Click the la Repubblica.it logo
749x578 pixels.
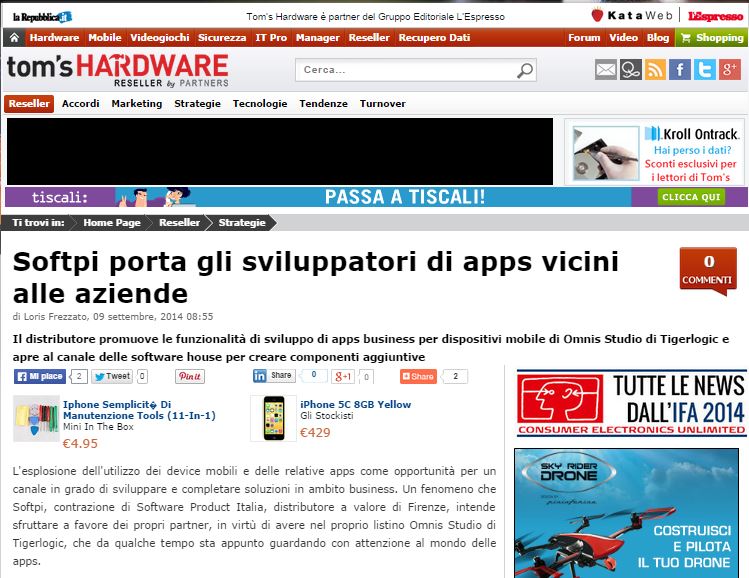click(43, 17)
